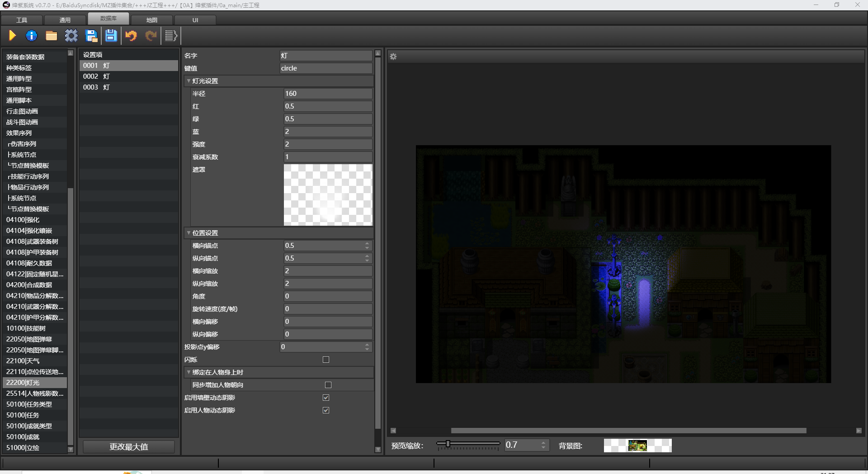Click the 横向锚点 spinner arrows
This screenshot has height=474, width=868.
click(x=367, y=246)
